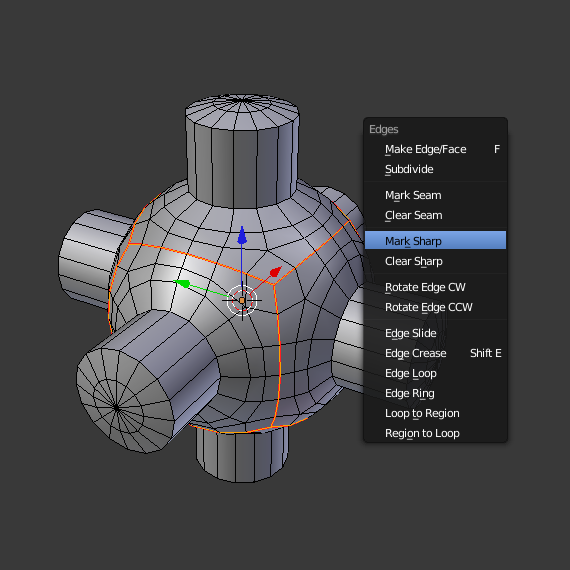Select Make Edge/Face menu entry

pyautogui.click(x=435, y=149)
